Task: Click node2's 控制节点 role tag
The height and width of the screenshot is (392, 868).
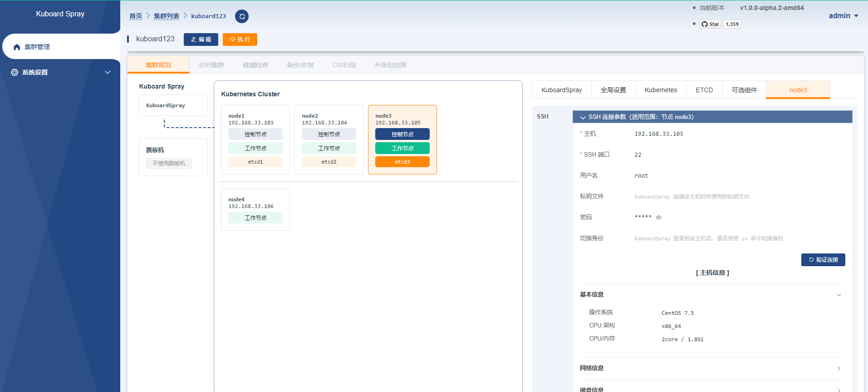Action: click(329, 134)
